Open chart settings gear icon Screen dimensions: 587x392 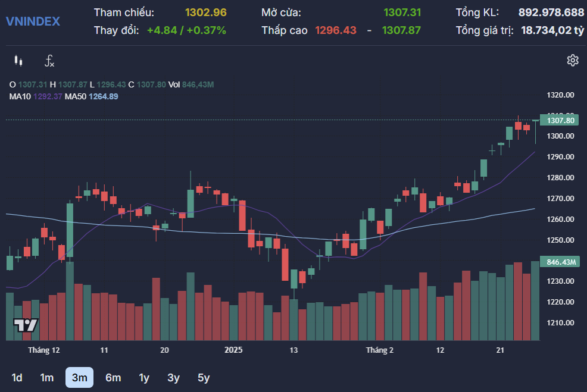tap(573, 60)
